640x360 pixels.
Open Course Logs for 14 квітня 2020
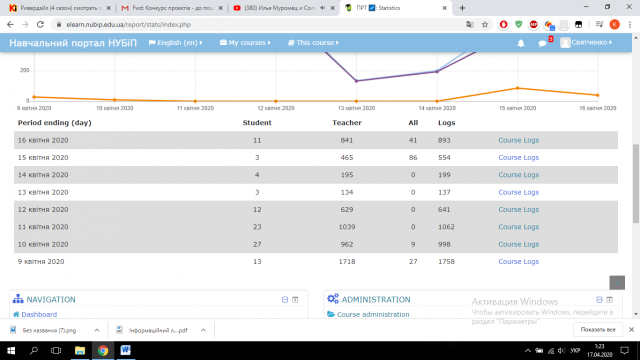pyautogui.click(x=518, y=175)
